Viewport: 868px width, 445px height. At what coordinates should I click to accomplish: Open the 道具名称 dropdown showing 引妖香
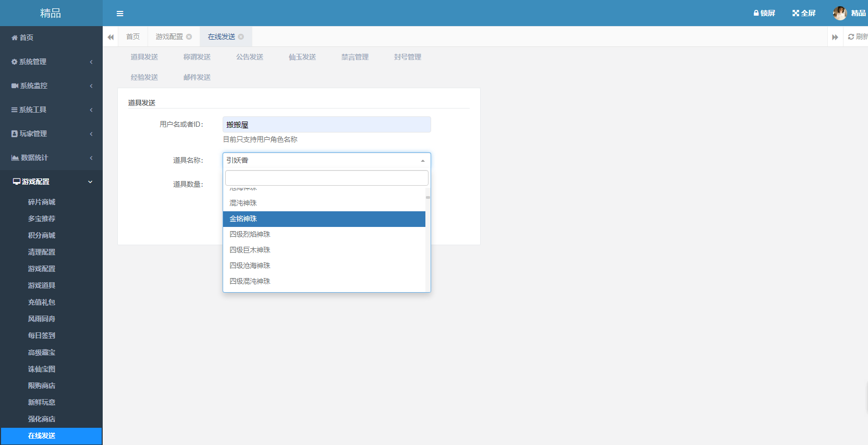point(326,160)
